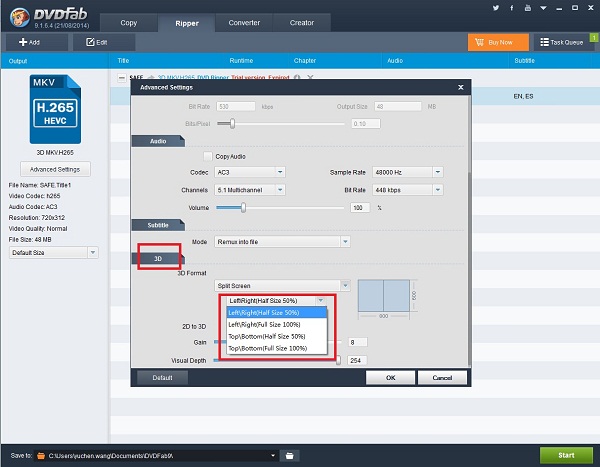This screenshot has height=467, width=600.
Task: Open Advanced Settings in the left panel
Action: (55, 169)
